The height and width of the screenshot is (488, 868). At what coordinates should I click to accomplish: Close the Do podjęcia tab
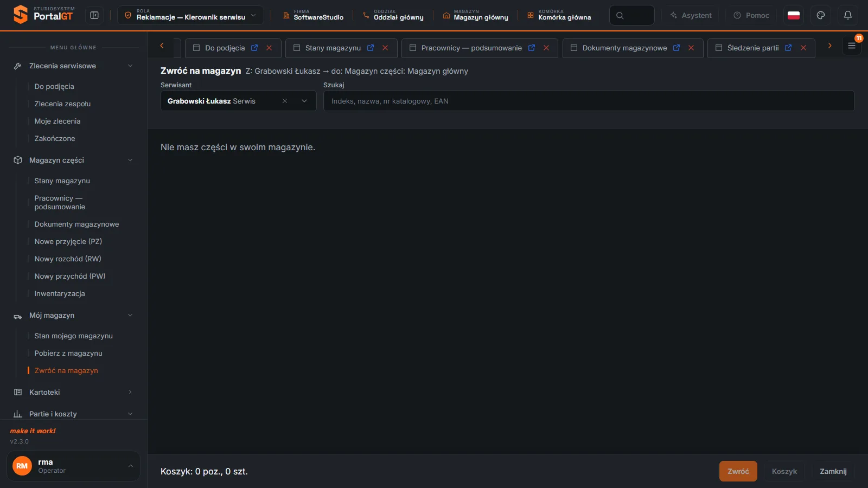[x=269, y=48]
